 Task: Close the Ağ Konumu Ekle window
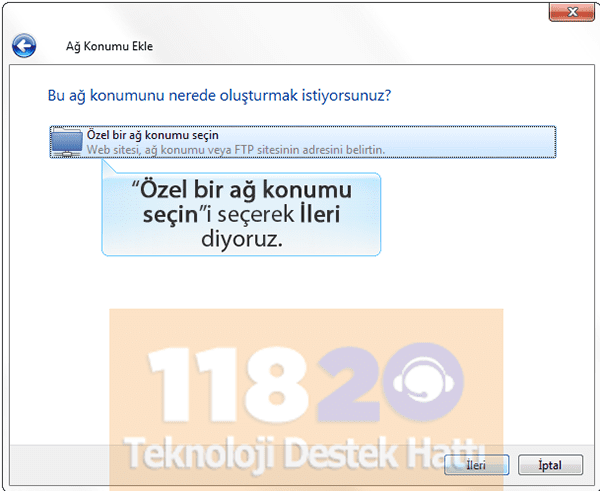click(572, 12)
